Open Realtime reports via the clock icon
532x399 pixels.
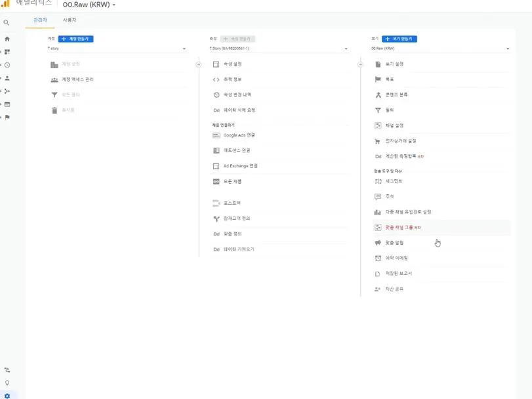click(x=7, y=65)
